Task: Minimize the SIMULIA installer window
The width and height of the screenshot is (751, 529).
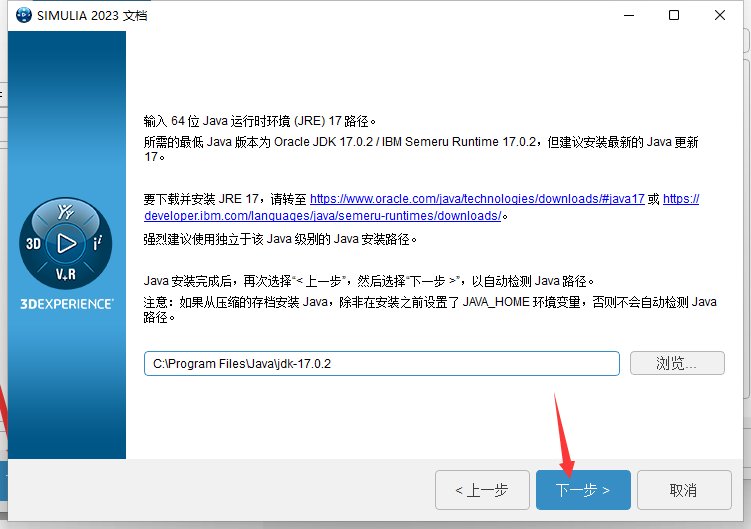Action: 628,16
